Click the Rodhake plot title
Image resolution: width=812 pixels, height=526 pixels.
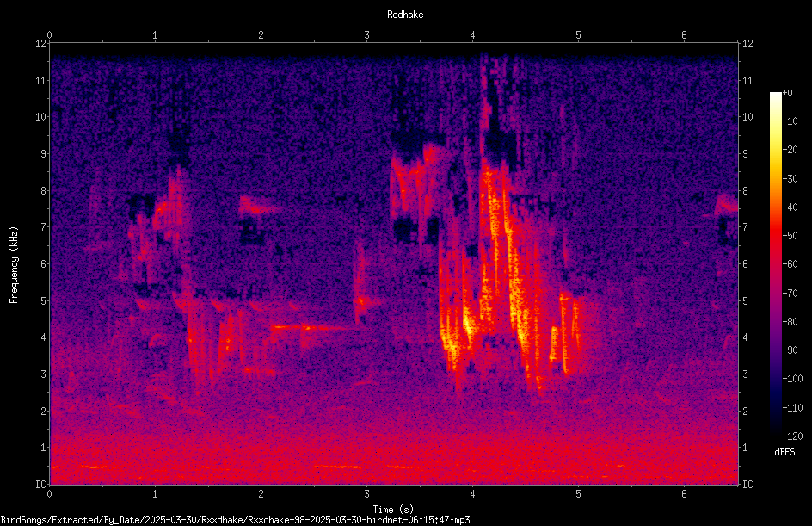click(x=405, y=15)
